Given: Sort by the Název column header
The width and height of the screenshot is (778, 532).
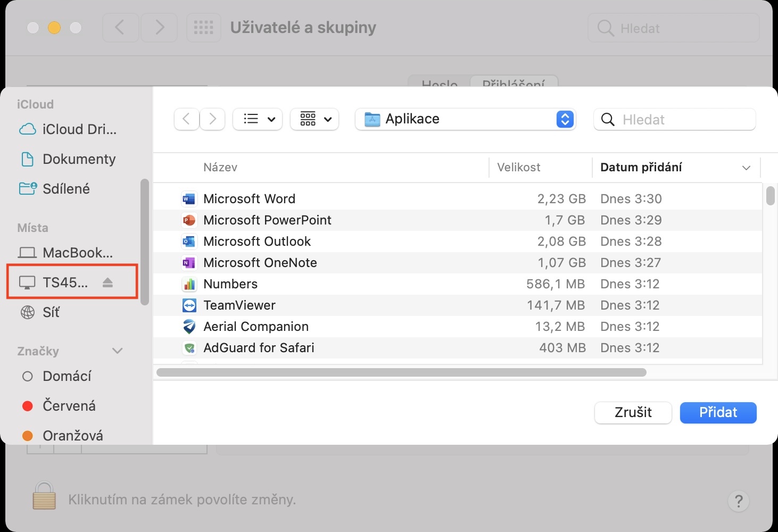Looking at the screenshot, I should coord(220,168).
